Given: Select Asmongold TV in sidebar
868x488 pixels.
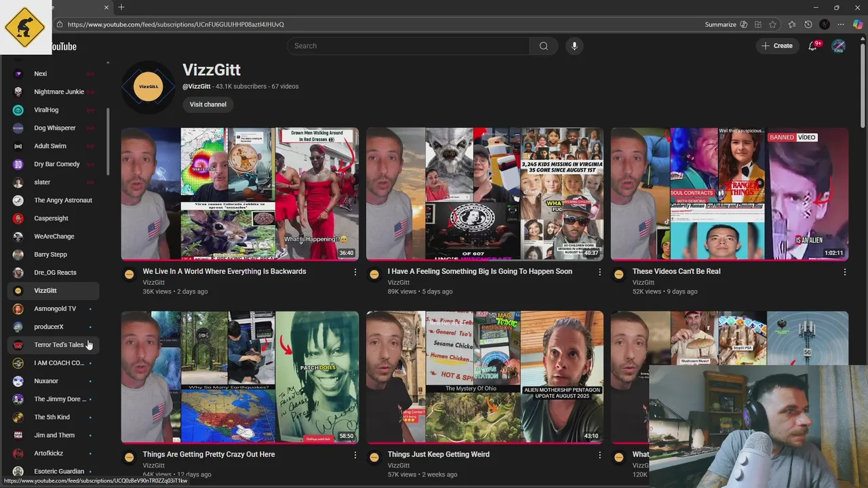Looking at the screenshot, I should click(53, 308).
